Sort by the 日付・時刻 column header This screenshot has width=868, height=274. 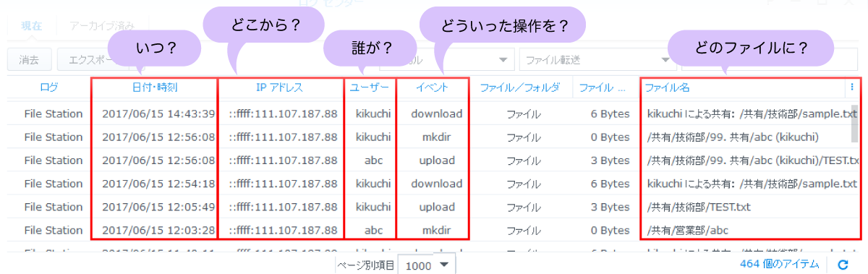click(x=154, y=87)
